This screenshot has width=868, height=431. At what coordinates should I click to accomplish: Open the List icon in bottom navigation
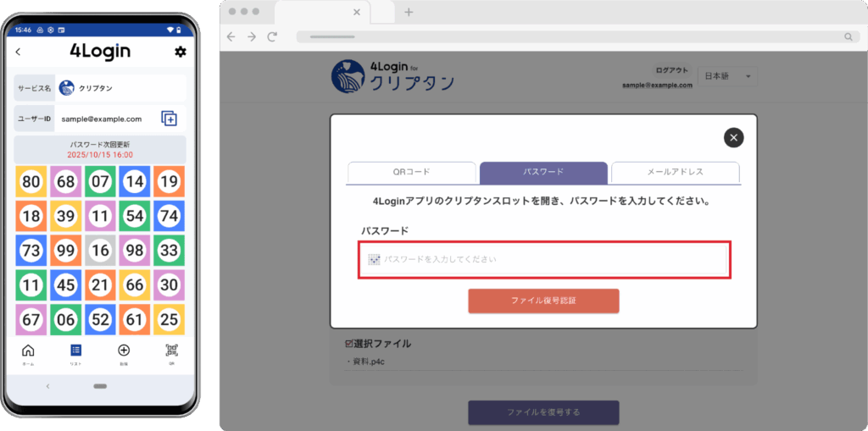75,351
